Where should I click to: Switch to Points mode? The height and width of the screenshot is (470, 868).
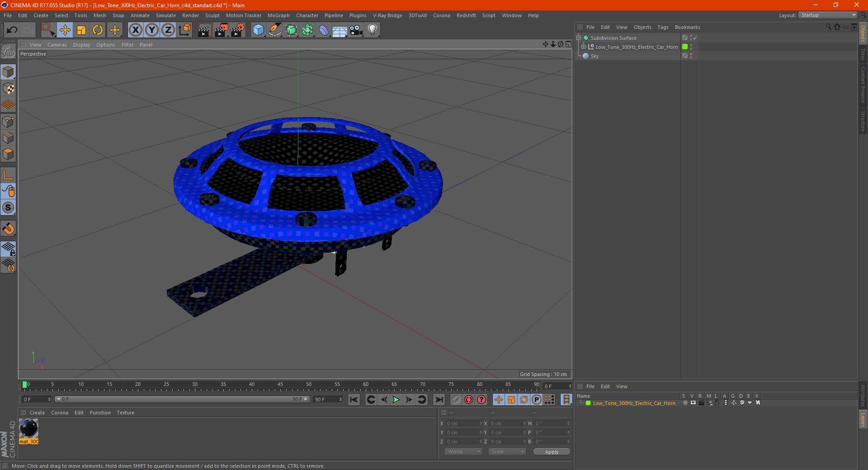click(x=8, y=122)
